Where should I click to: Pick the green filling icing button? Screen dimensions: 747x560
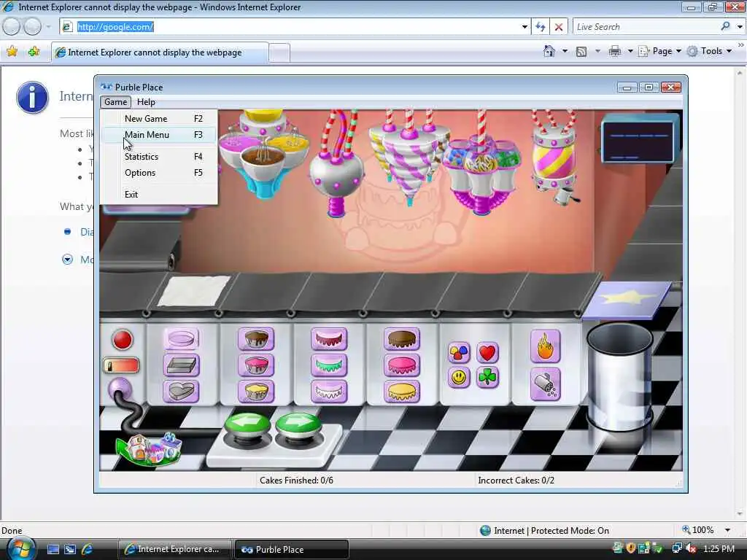pos(329,366)
